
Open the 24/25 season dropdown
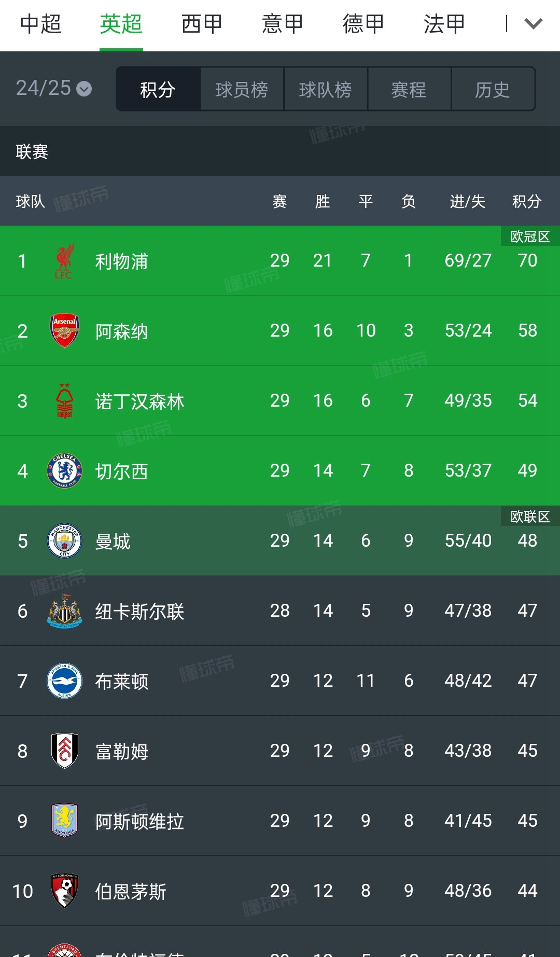tap(54, 88)
